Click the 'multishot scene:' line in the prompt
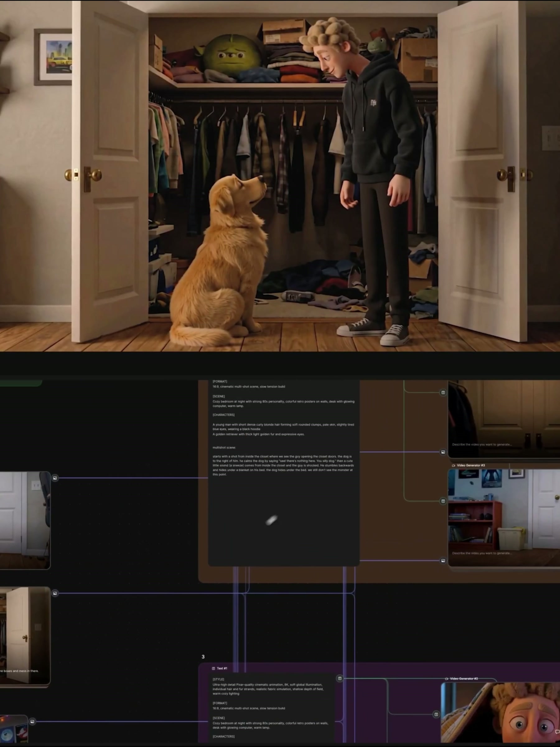 coord(224,448)
